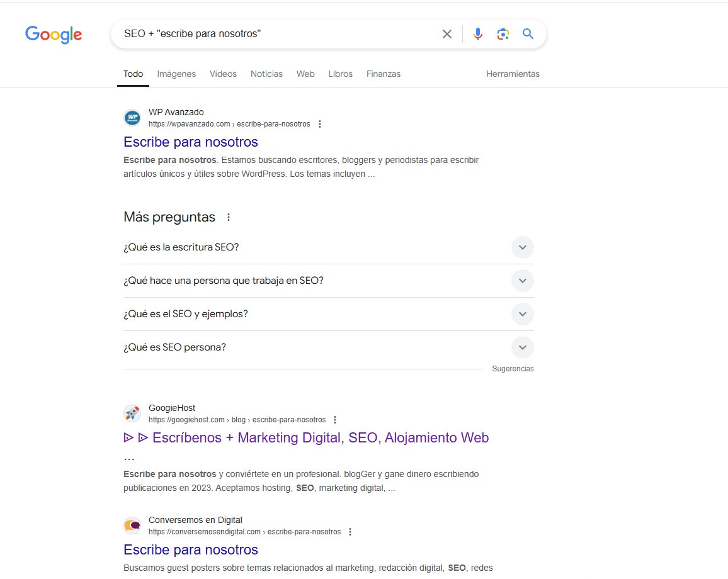
Task: Open options menu for the WP Avanzado result
Action: pyautogui.click(x=320, y=124)
